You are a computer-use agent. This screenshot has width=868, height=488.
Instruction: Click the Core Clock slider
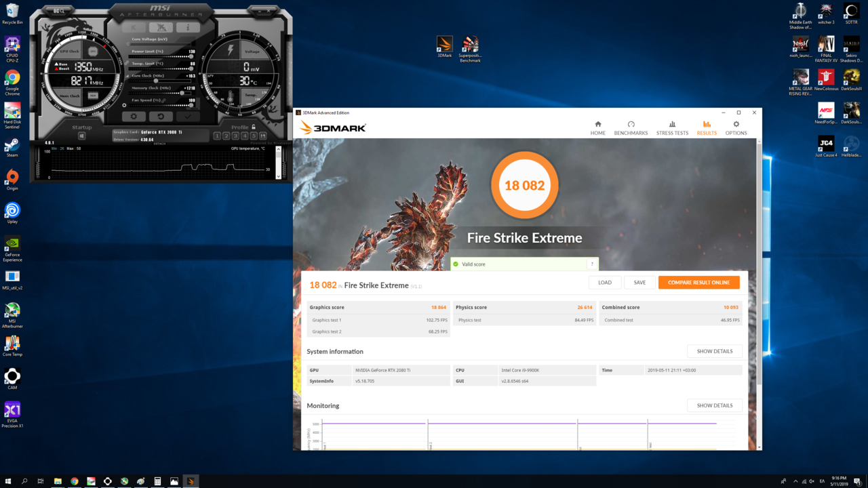(161, 81)
